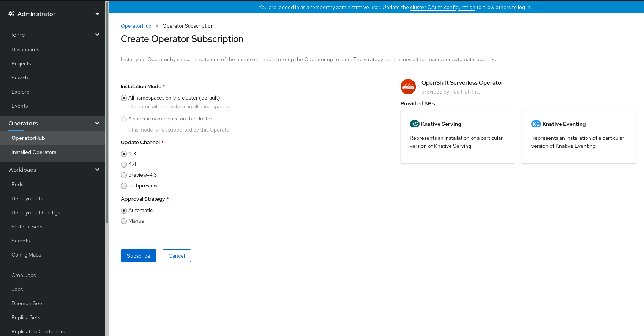Click the breadcrumb separator chevron
Viewport: 644px width, 336px height.
(157, 26)
